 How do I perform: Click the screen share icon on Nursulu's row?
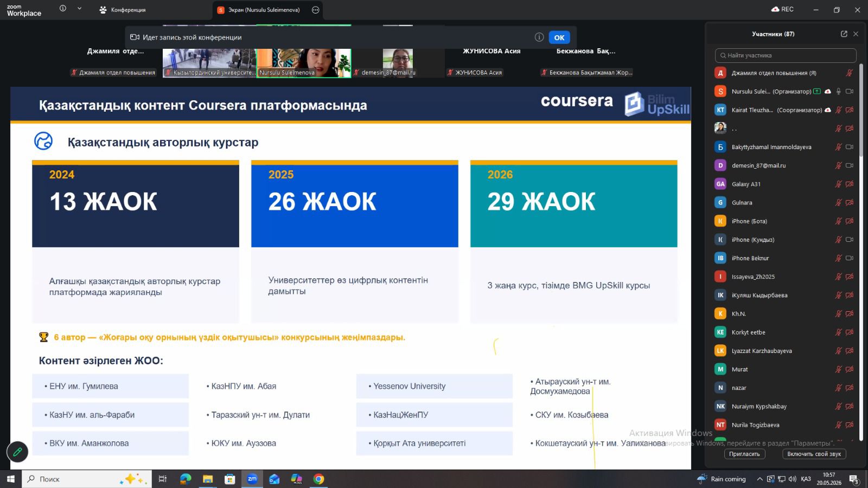pyautogui.click(x=817, y=91)
